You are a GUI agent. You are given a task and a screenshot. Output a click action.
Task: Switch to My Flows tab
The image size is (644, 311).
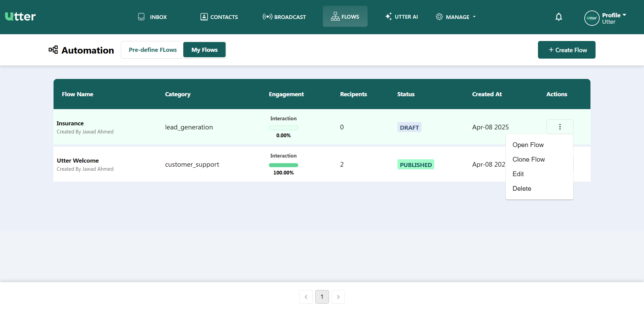[204, 50]
